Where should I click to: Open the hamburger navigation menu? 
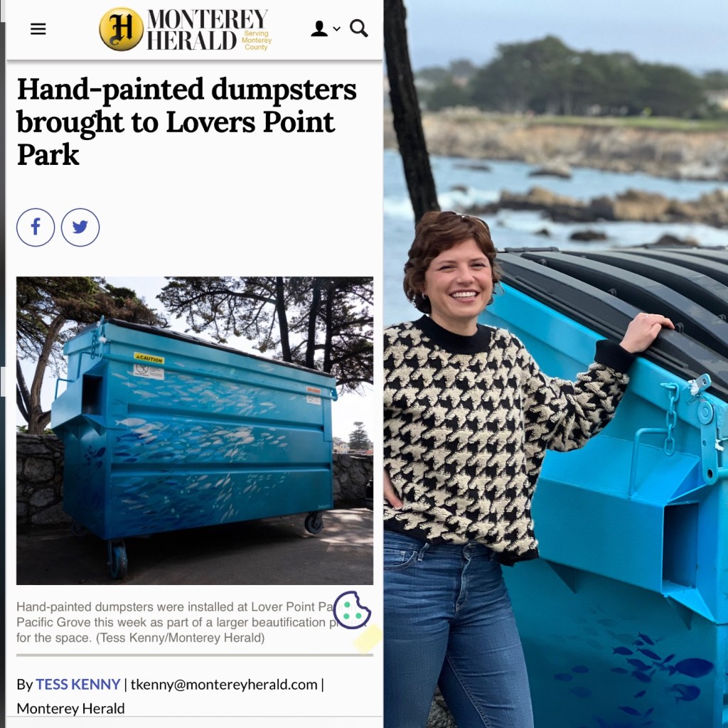pos(38,28)
